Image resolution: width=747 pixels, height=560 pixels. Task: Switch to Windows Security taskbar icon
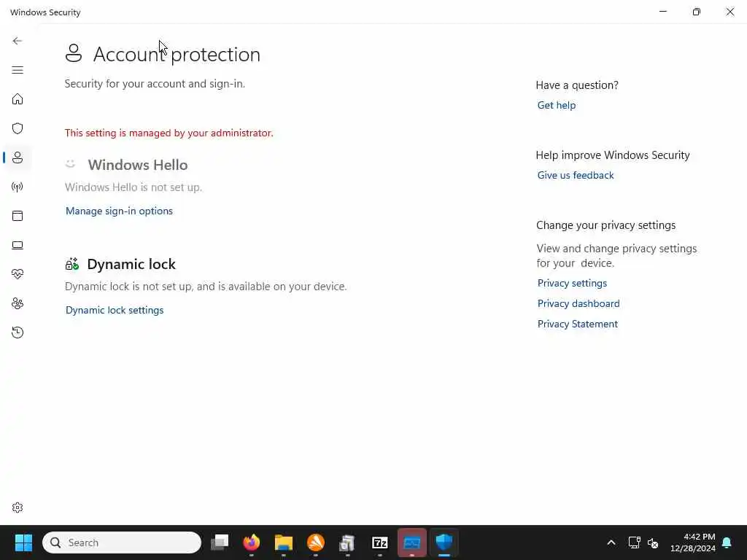(444, 542)
